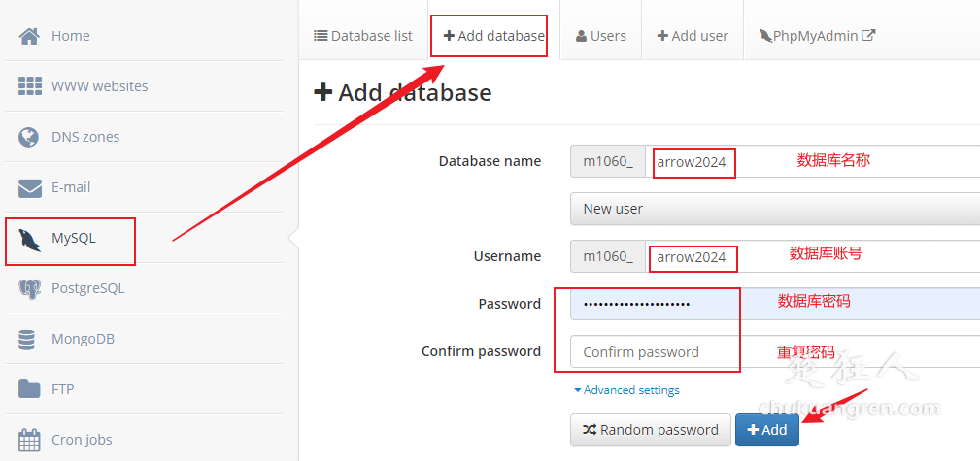Click the WWW websites grid icon

(x=30, y=86)
